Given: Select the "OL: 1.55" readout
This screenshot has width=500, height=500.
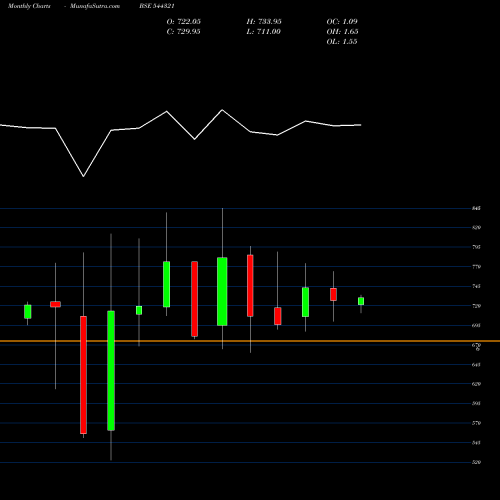Looking at the screenshot, I should pyautogui.click(x=342, y=41).
